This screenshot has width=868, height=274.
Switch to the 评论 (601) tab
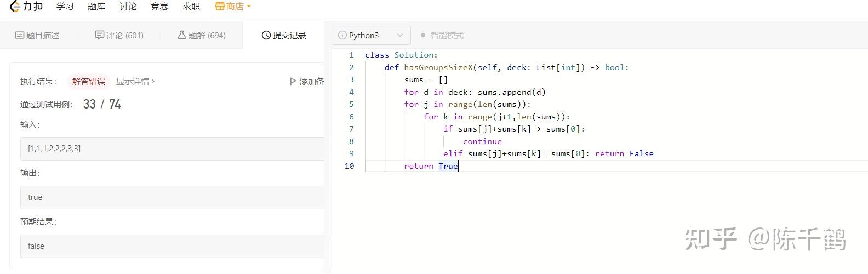119,35
